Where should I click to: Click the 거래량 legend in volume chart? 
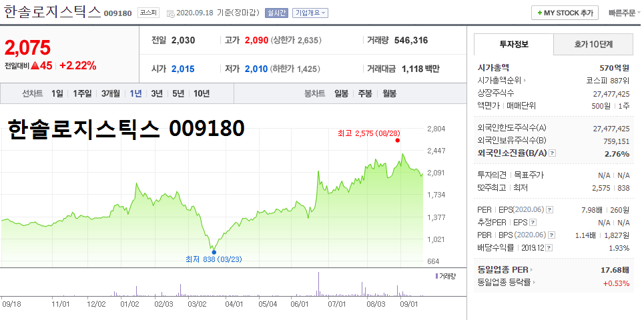point(445,276)
